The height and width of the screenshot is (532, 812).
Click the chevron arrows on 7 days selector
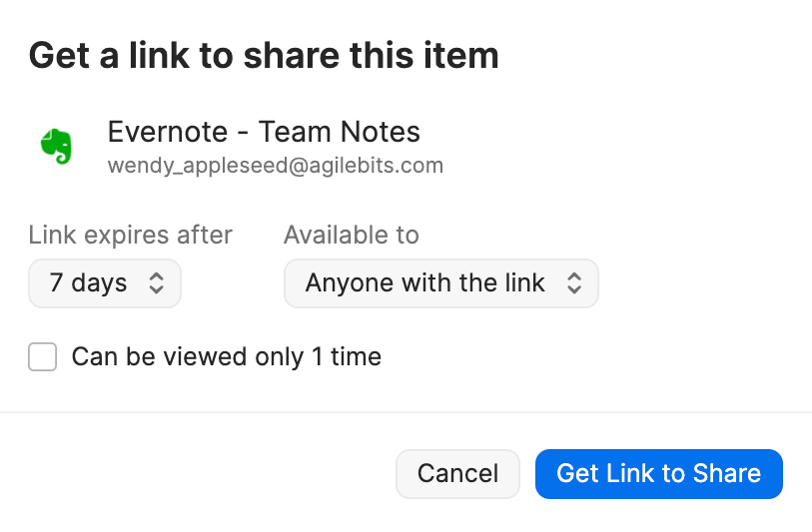point(157,283)
